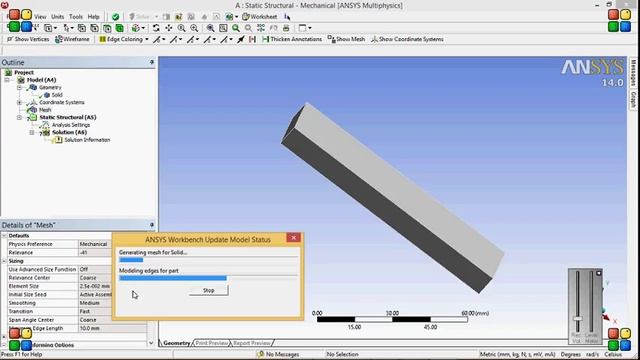The width and height of the screenshot is (640, 360).
Task: Click the Box Zoom tool icon
Action: 194,28
